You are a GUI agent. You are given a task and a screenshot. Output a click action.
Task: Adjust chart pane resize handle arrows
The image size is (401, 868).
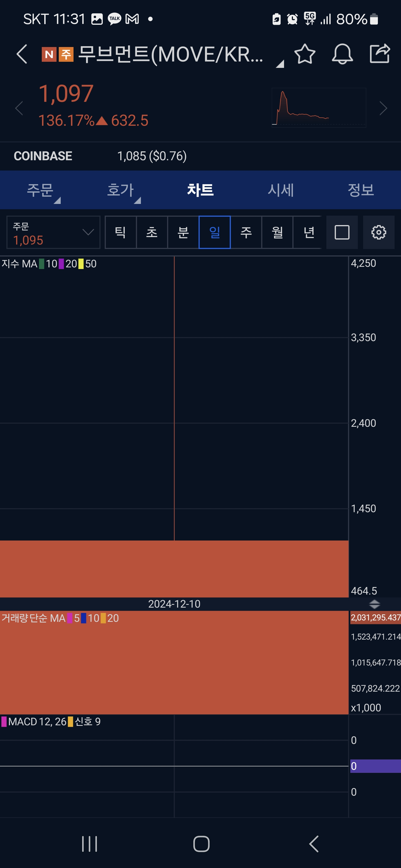[374, 604]
